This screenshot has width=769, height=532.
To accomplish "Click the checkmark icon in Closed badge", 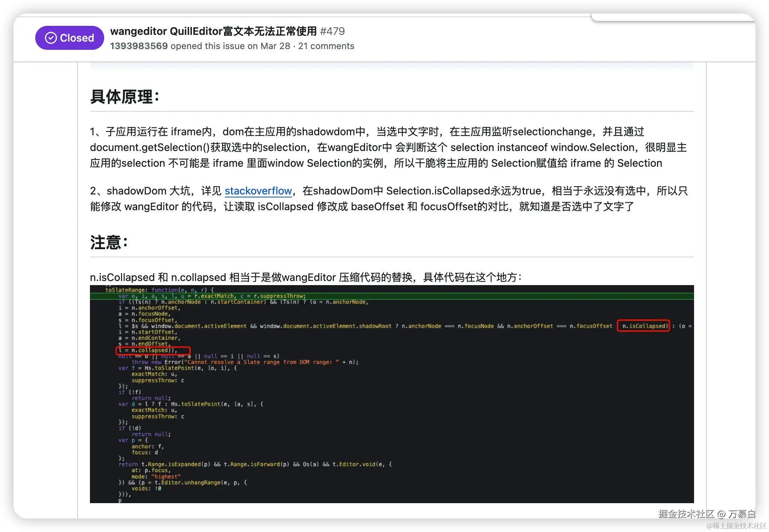I will pyautogui.click(x=51, y=38).
